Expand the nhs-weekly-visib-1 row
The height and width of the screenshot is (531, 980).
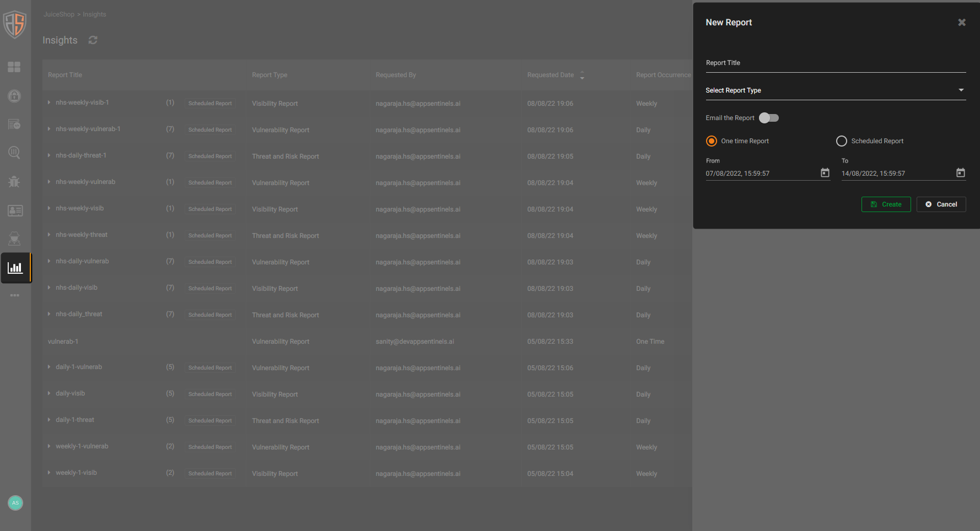pos(49,102)
